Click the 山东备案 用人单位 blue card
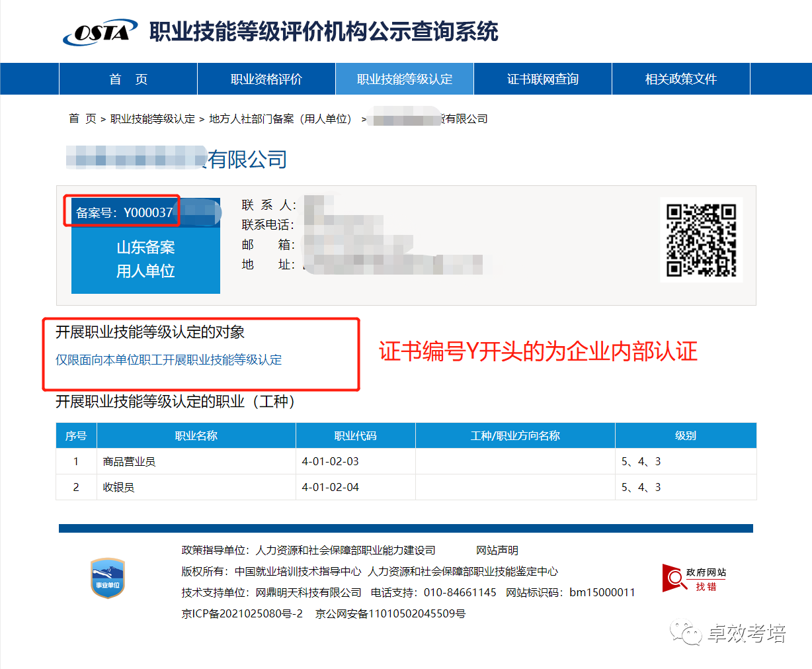The image size is (812, 669). coord(145,259)
